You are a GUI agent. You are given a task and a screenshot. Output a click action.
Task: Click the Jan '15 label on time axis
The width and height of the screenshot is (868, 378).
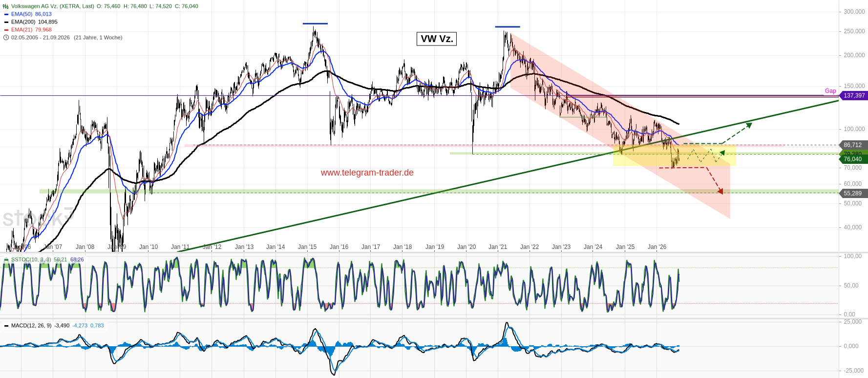(x=307, y=247)
